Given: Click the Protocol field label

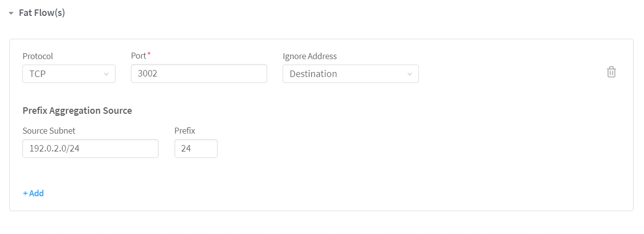Looking at the screenshot, I should coord(38,56).
